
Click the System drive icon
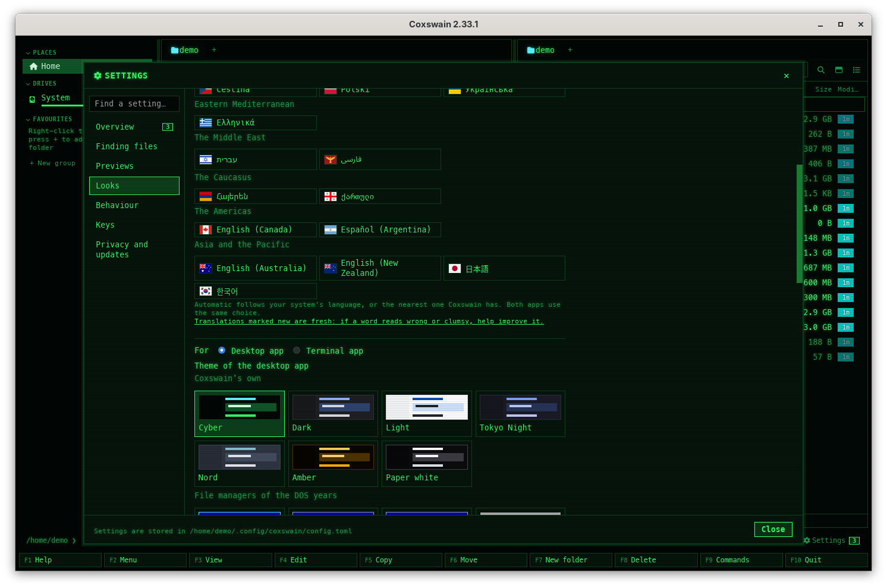tap(32, 99)
